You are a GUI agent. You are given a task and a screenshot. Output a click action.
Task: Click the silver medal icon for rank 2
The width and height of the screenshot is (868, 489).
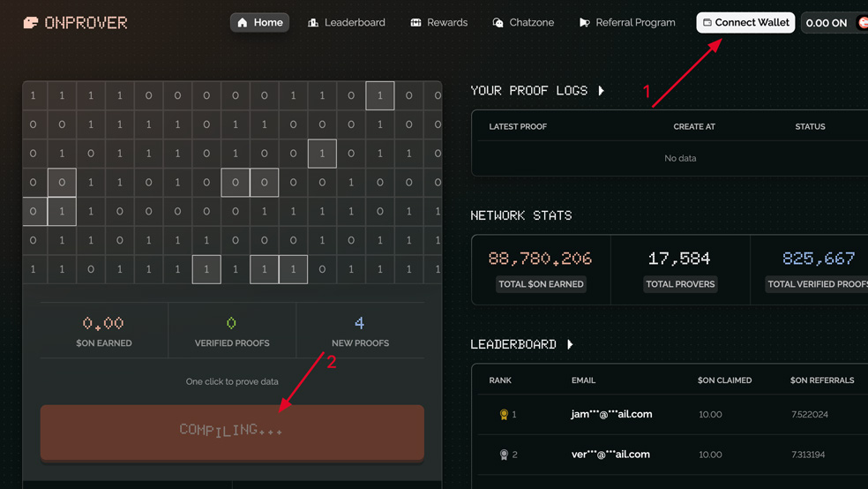pos(504,455)
